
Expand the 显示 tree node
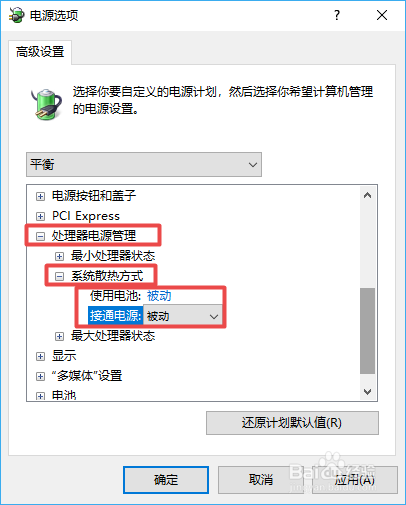click(x=40, y=356)
